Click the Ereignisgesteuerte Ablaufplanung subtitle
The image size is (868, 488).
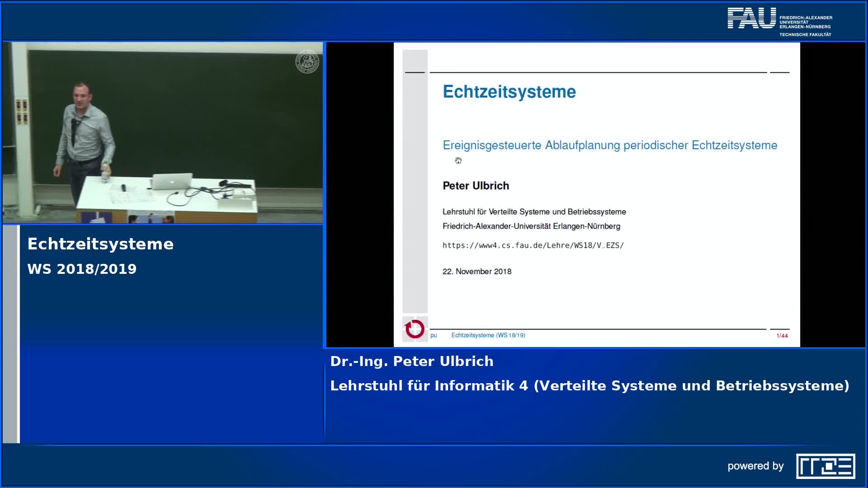tap(609, 145)
